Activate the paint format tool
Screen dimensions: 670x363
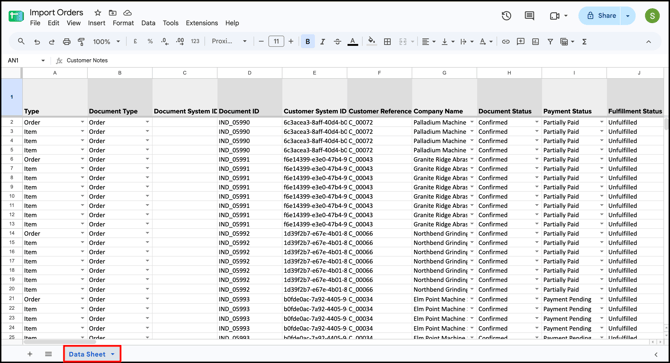point(81,41)
